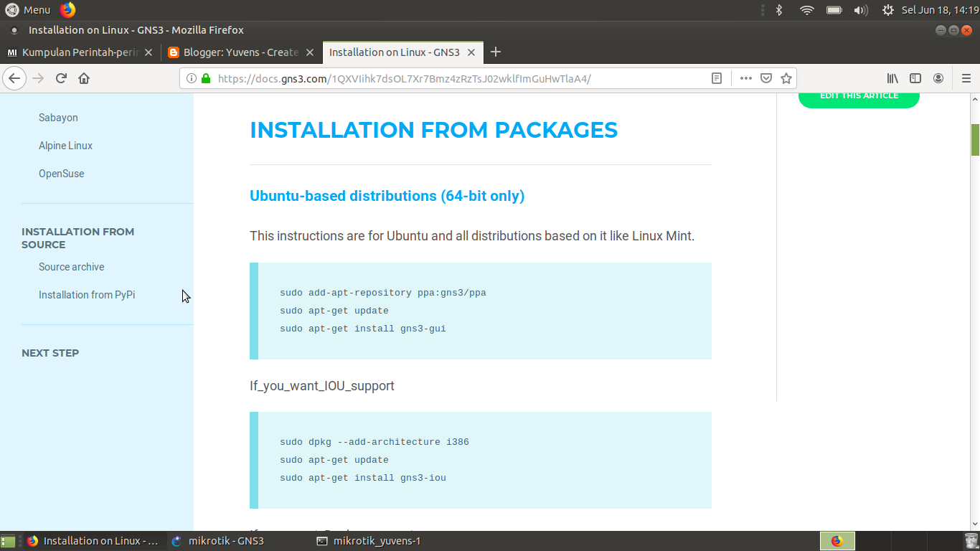980x551 pixels.
Task: Show site information icon in address bar
Action: (x=192, y=78)
